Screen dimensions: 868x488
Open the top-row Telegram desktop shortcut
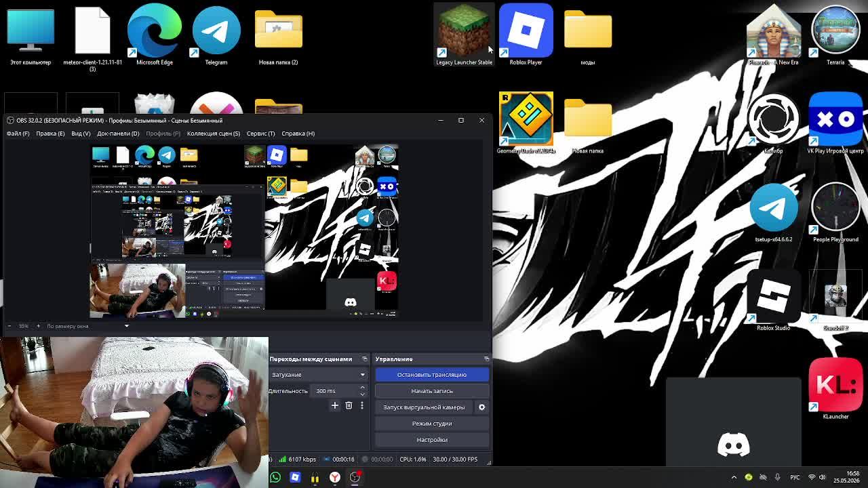tap(216, 35)
